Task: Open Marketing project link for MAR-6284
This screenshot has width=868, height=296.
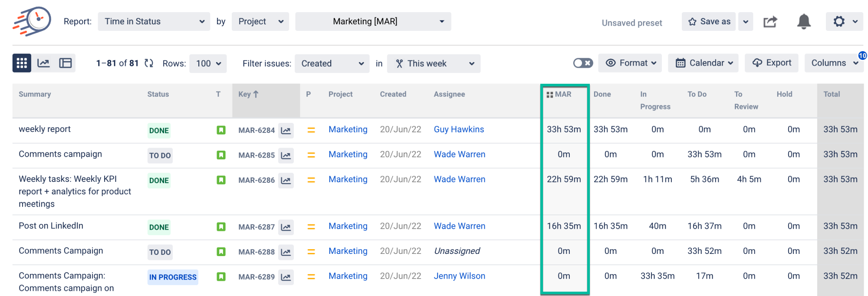Action: point(348,129)
